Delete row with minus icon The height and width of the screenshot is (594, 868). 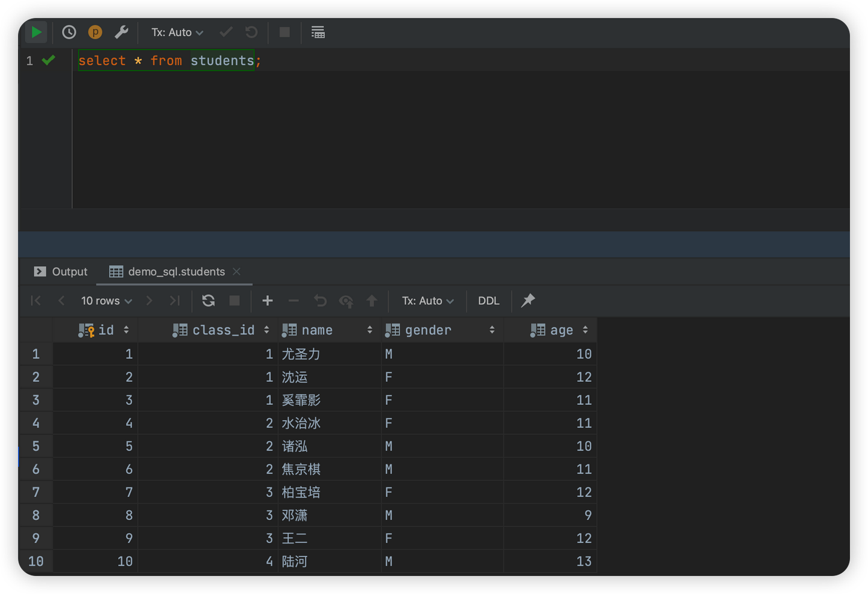click(x=294, y=300)
